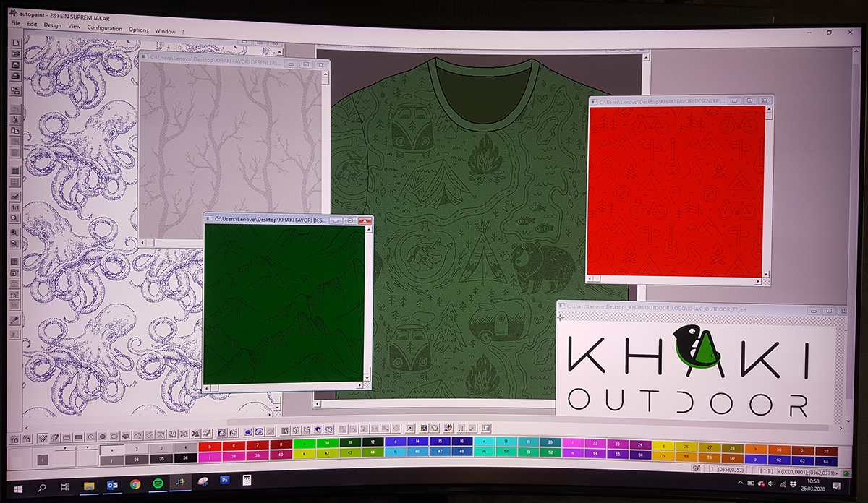Select the filled rectangle shape tool
The image size is (868, 503).
pos(78,437)
